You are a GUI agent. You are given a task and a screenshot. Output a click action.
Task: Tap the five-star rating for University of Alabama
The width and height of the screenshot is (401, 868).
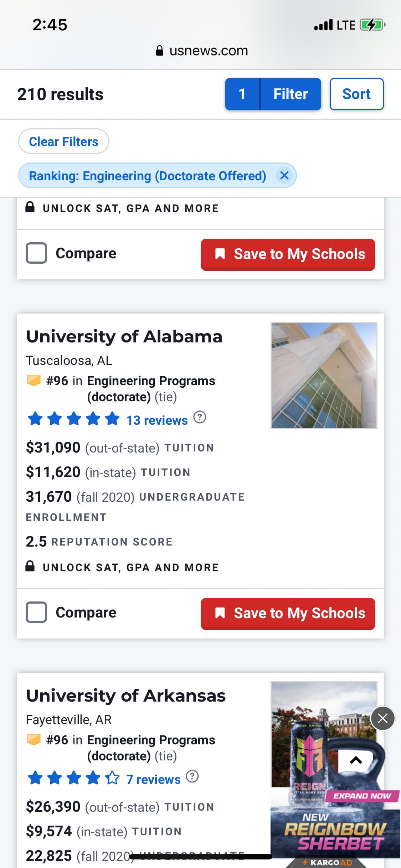pyautogui.click(x=74, y=419)
